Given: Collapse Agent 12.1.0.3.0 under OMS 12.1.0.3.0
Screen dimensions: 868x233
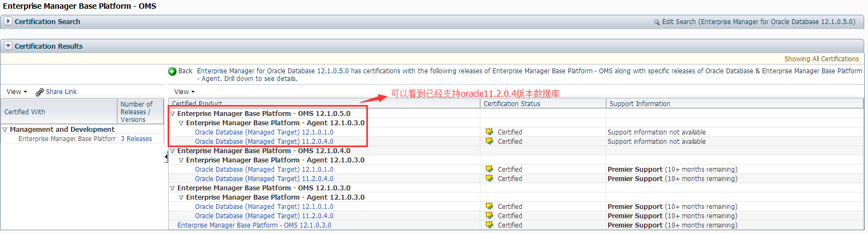Looking at the screenshot, I should (x=181, y=197).
